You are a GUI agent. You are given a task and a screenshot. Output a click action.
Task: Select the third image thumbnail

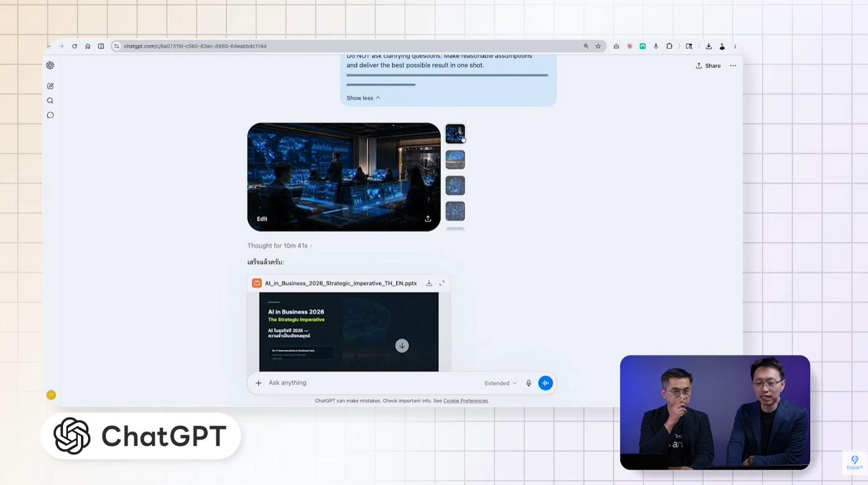(x=455, y=185)
